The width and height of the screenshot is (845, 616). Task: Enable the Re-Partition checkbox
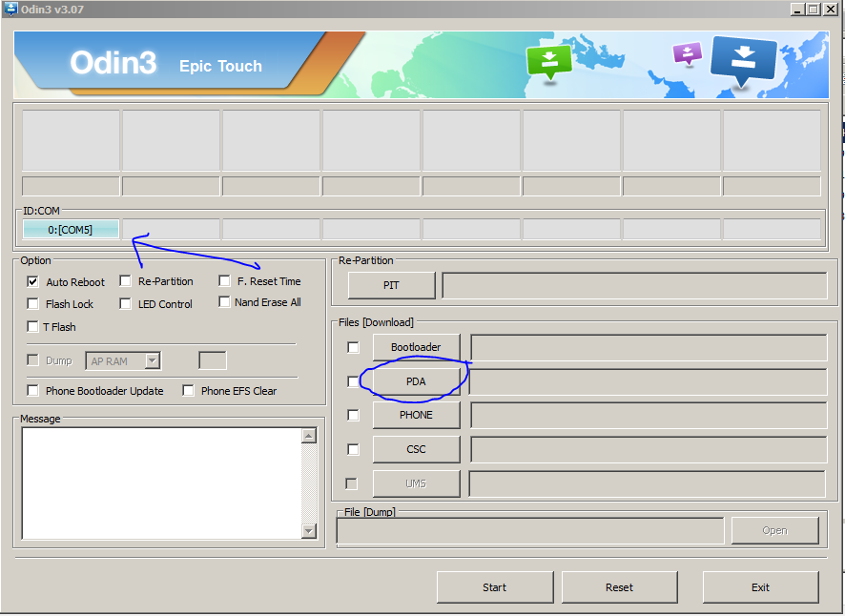[125, 280]
